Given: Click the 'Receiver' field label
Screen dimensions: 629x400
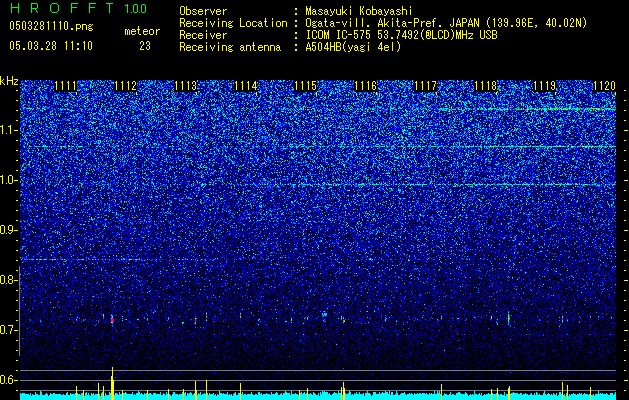Looking at the screenshot, I should 203,35.
